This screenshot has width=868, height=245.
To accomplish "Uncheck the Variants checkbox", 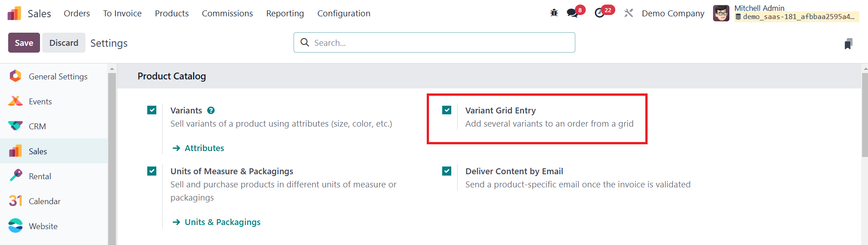I will 152,110.
